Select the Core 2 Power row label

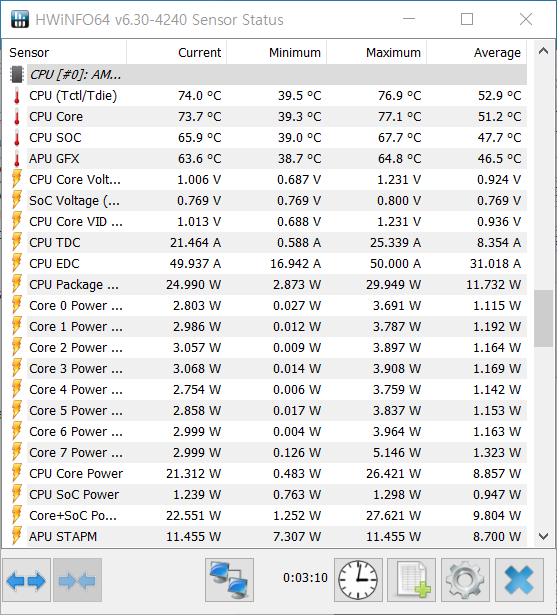[76, 348]
